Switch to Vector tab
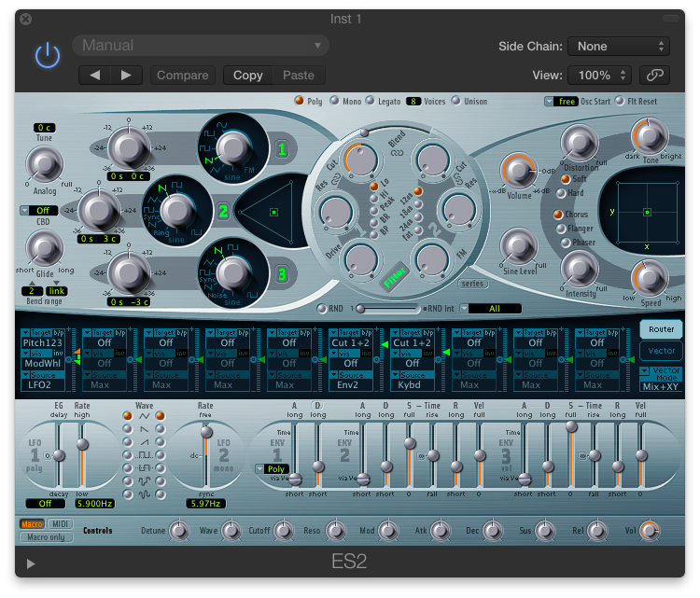The width and height of the screenshot is (700, 598). pyautogui.click(x=661, y=351)
